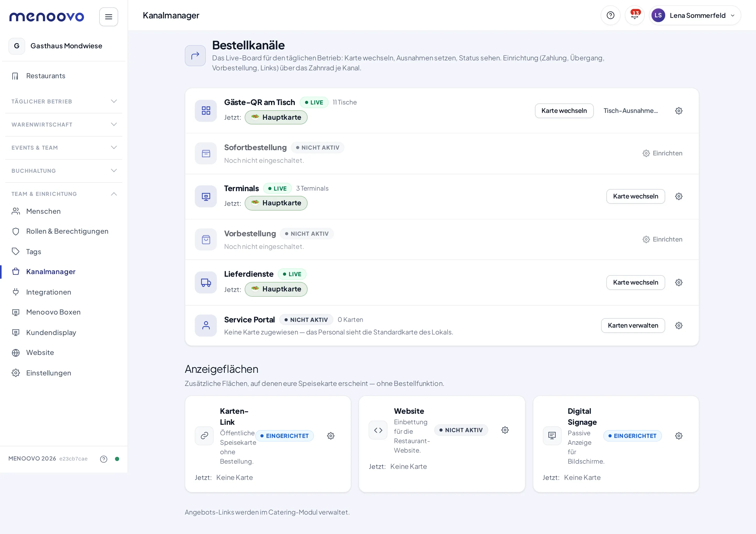Click Karte wechseln for Lieferdienste
Viewport: 756px width, 534px height.
[636, 282]
